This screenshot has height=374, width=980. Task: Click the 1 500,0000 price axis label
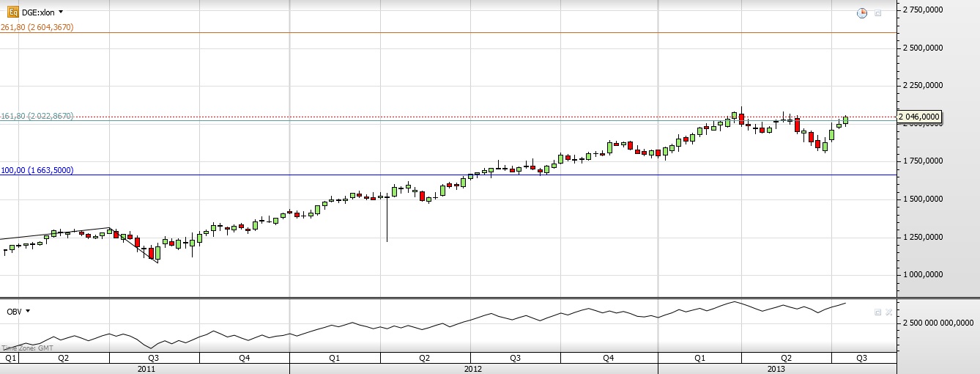pos(923,199)
